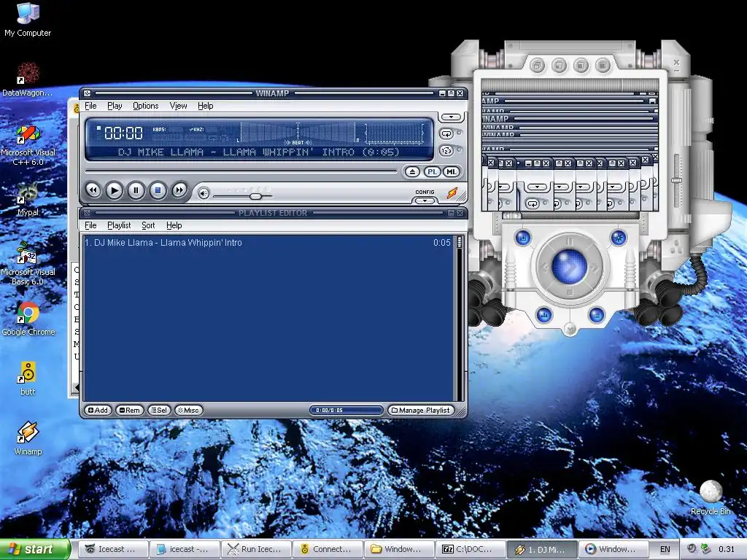Click the Previous track button in Winamp
Viewport: 747px width, 560px height.
click(93, 190)
